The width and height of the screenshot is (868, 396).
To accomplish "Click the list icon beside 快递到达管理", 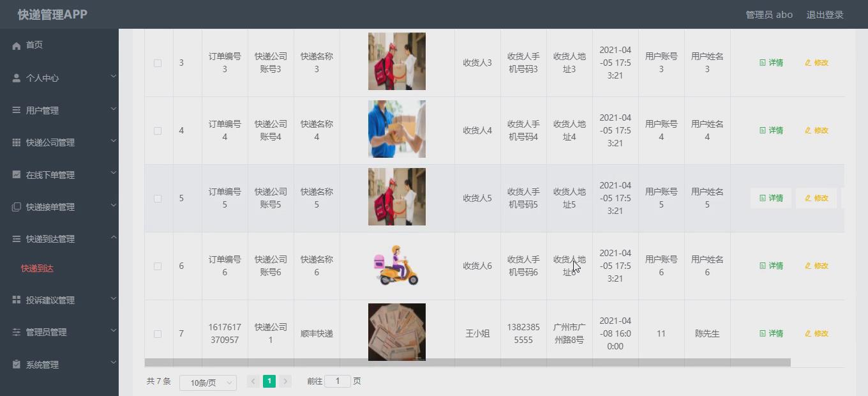I will click(x=17, y=239).
